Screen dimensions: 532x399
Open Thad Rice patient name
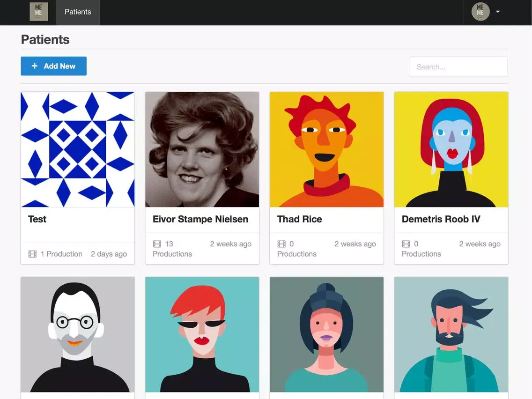(300, 219)
